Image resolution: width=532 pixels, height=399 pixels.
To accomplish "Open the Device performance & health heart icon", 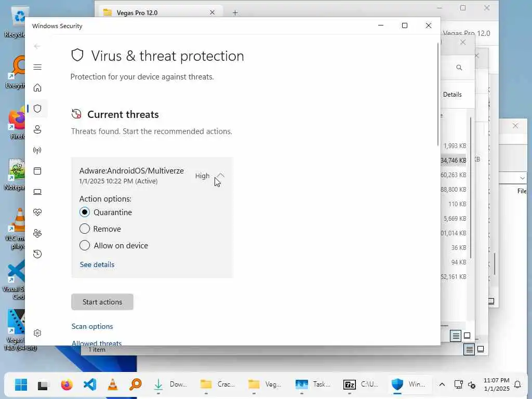I will [x=37, y=212].
